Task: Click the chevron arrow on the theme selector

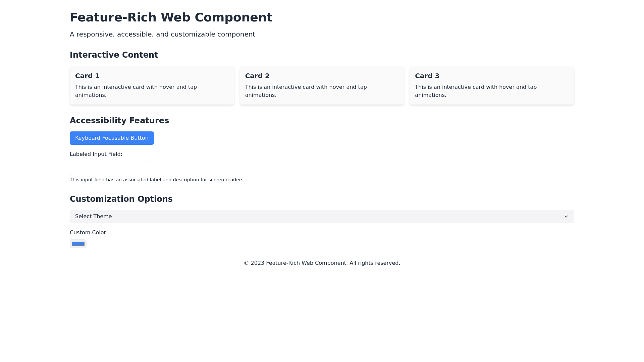Action: coord(566,217)
